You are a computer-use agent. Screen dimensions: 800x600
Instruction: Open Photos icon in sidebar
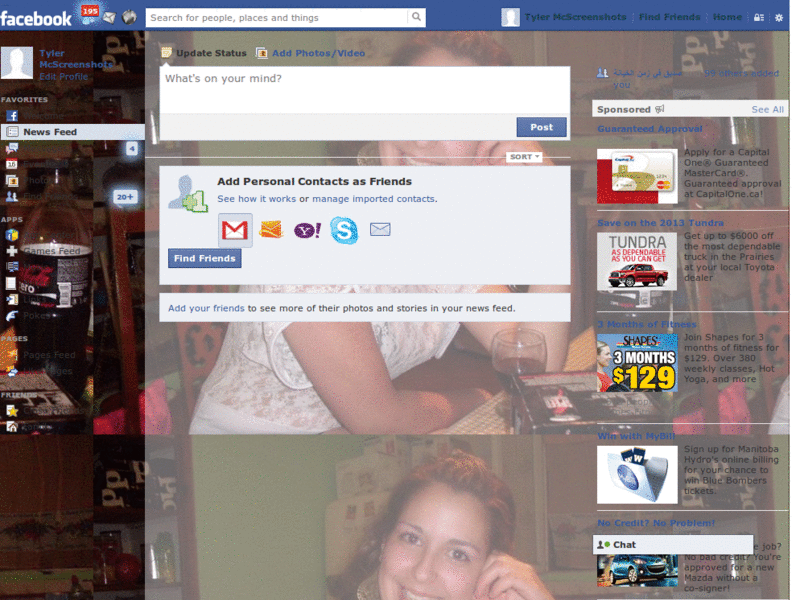[12, 181]
